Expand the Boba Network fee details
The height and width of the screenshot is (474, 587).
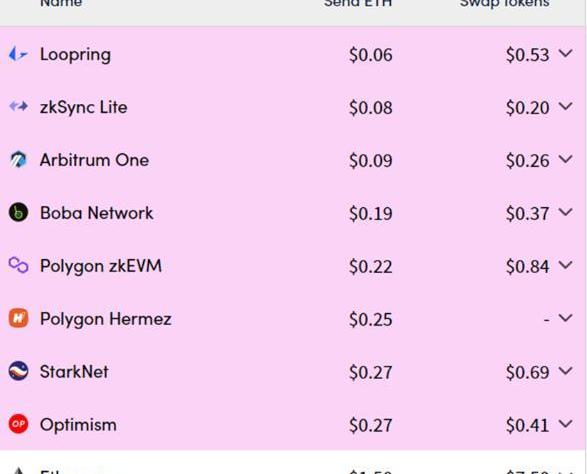(x=565, y=213)
